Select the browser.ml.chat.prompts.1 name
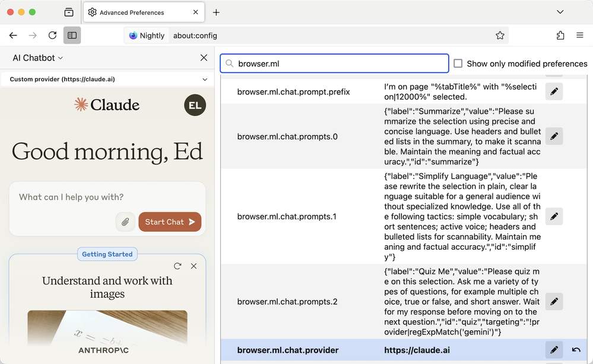 click(287, 217)
